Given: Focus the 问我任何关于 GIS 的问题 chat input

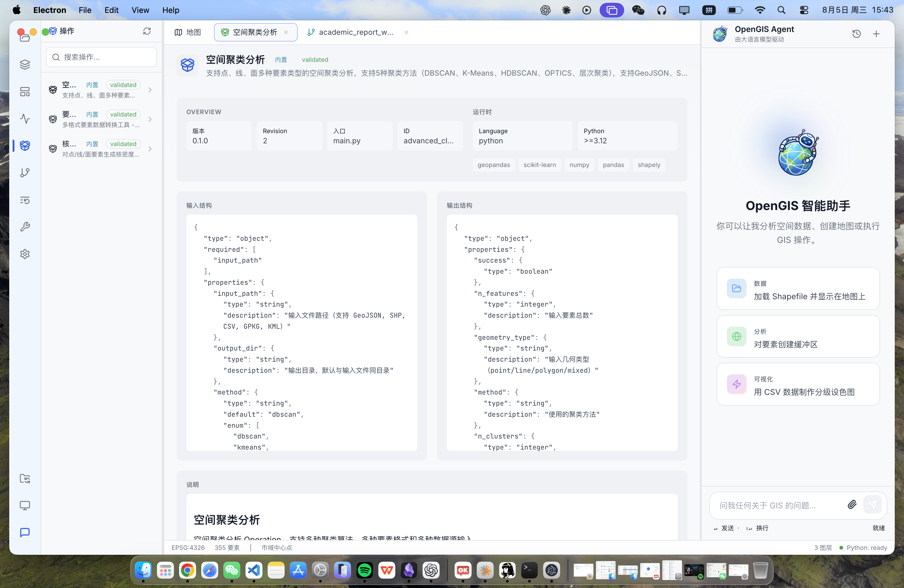Looking at the screenshot, I should [x=779, y=505].
